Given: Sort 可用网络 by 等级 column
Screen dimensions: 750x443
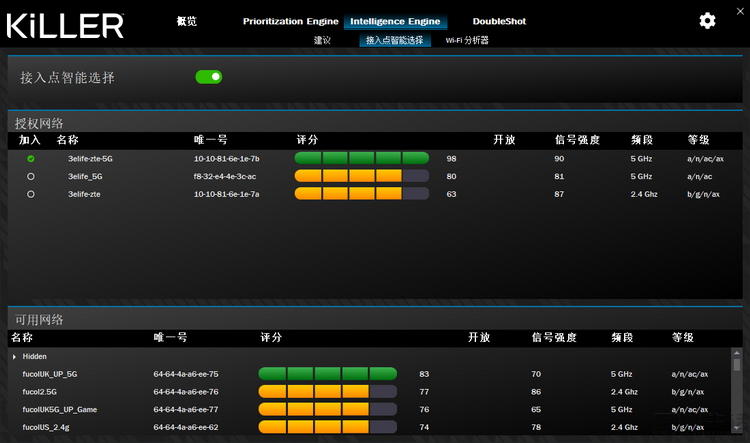Looking at the screenshot, I should (683, 337).
